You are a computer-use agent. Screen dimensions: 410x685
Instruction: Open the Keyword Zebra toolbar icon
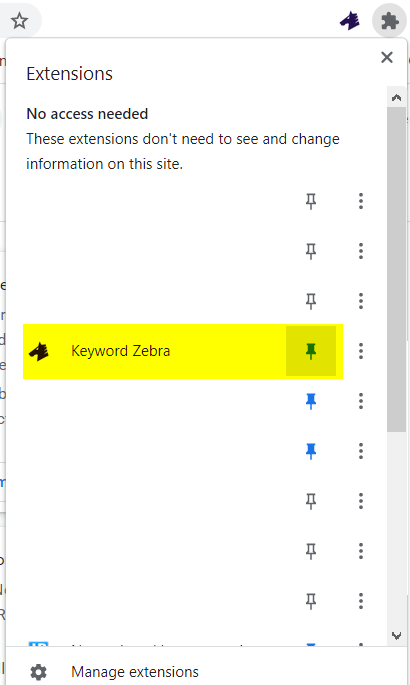click(350, 21)
